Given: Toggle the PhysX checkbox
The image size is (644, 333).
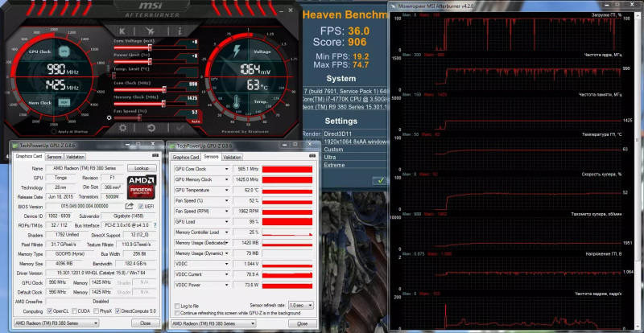Looking at the screenshot, I should (x=96, y=311).
